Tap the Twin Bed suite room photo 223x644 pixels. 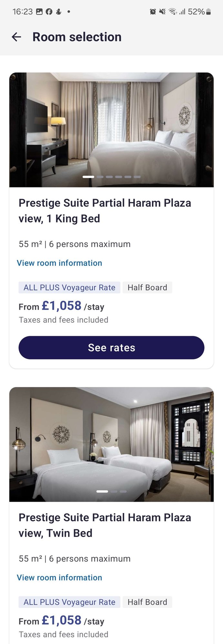[x=111, y=444]
